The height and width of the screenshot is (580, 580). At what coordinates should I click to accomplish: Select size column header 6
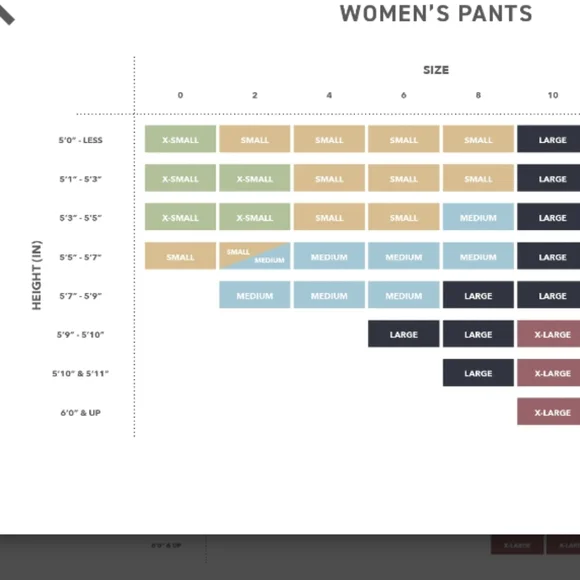(404, 95)
